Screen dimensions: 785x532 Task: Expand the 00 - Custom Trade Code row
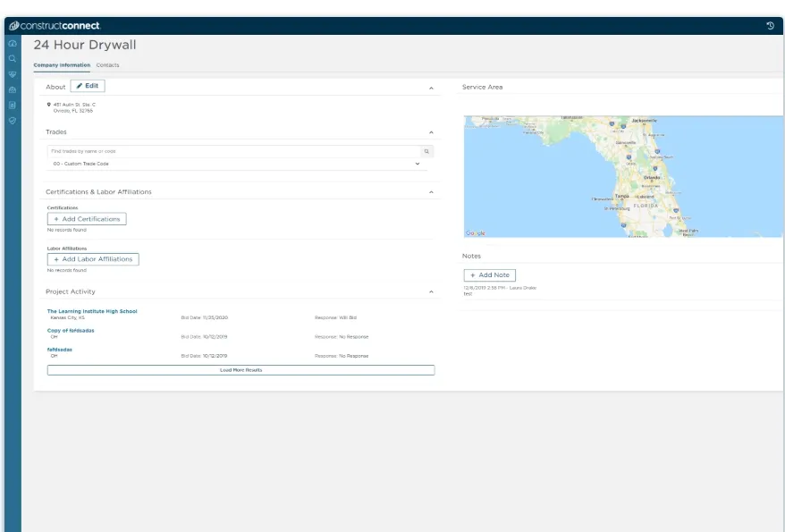[x=236, y=164]
